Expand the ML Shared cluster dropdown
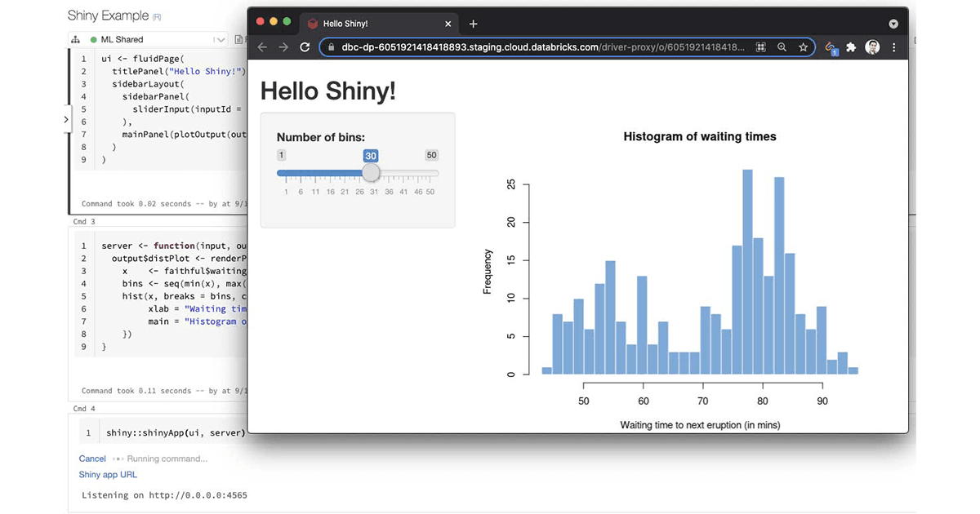This screenshot has height=514, width=980. 219,39
